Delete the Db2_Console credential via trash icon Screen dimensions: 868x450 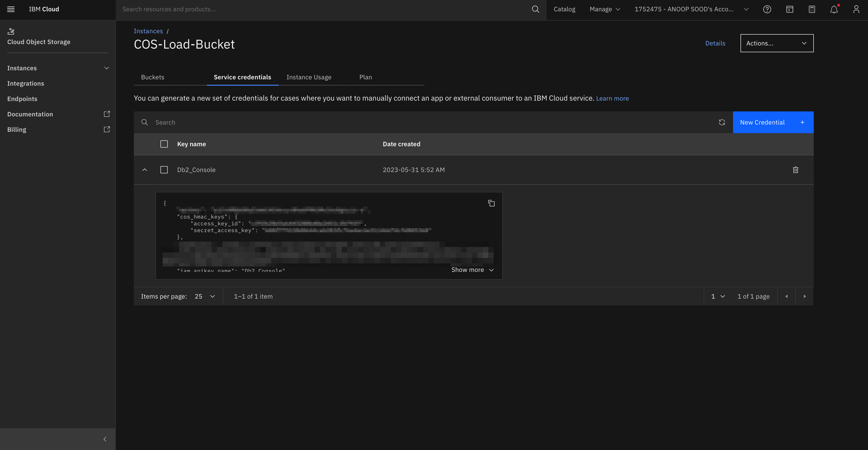tap(796, 170)
